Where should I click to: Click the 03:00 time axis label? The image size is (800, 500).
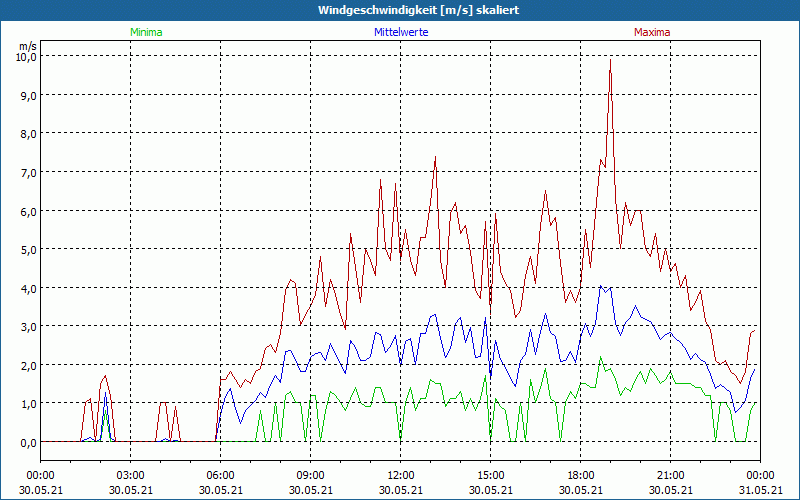pyautogui.click(x=131, y=476)
